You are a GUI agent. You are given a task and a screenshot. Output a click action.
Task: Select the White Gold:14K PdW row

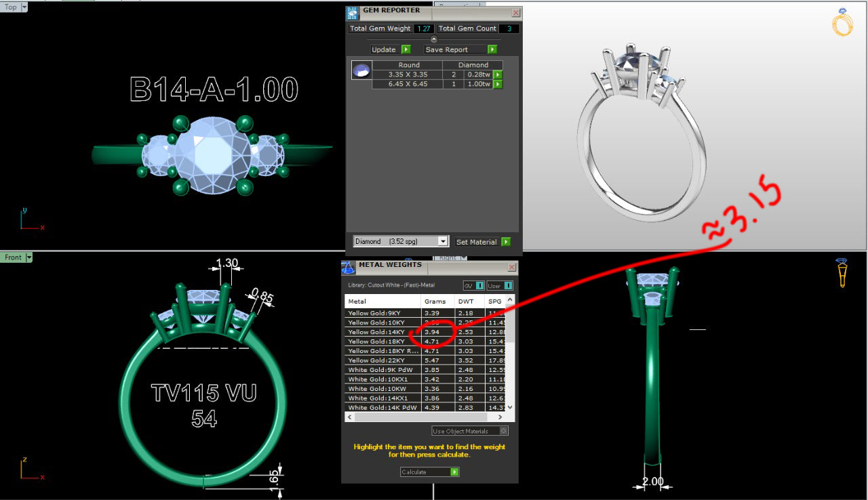click(426, 408)
